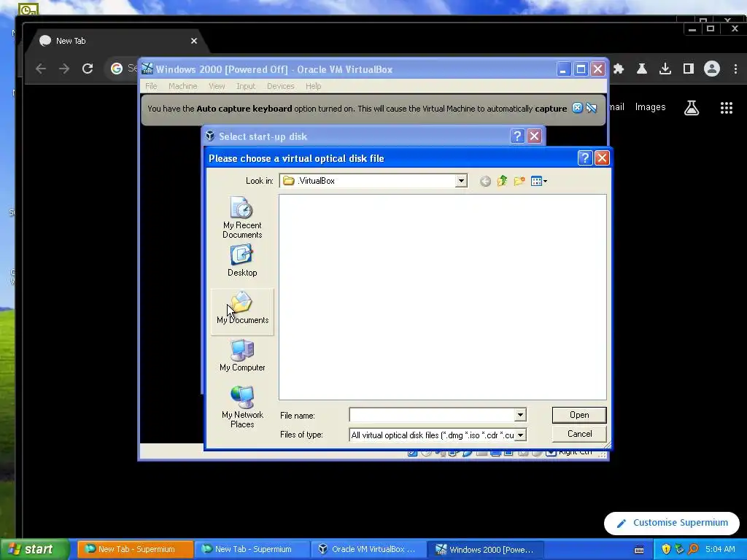Open the Help menu in VirtualBox
Viewport: 747px width, 560px height.
[x=314, y=86]
